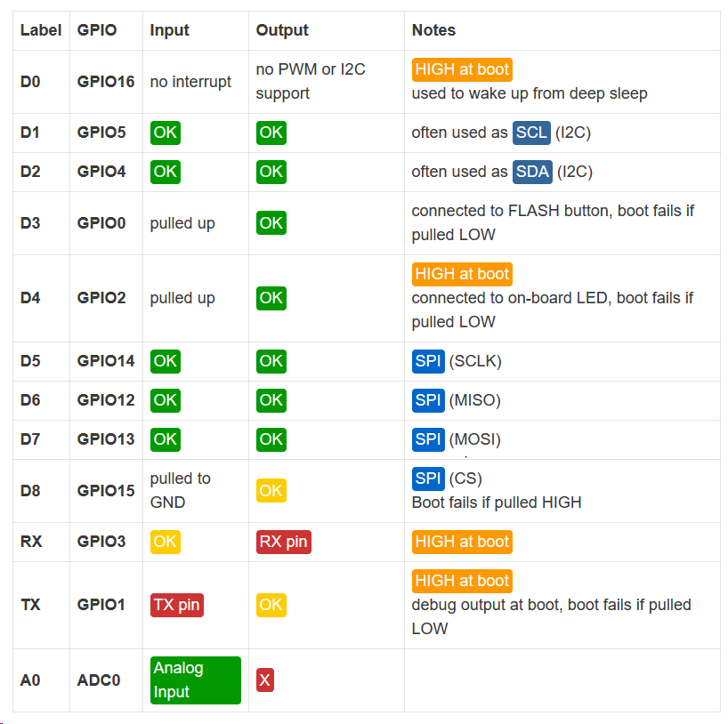Click yellow OK input badge in RX row
Image resolution: width=728 pixels, height=724 pixels.
click(x=166, y=542)
